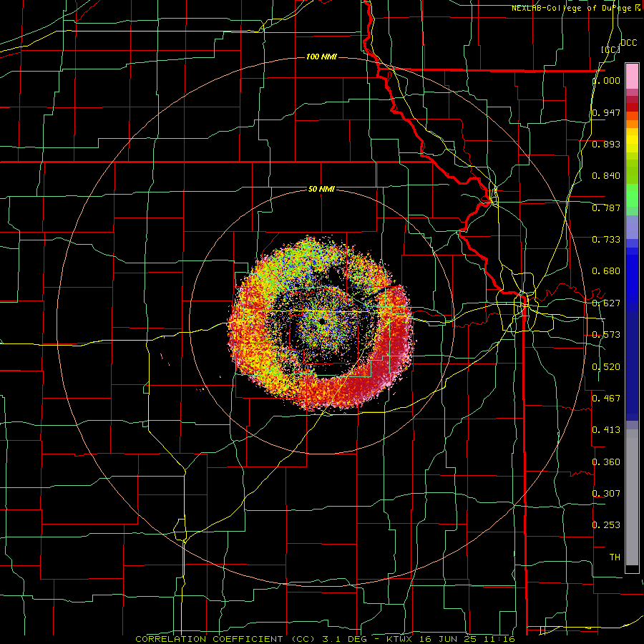
Task: Click the 0.840 color scale value
Action: (606, 176)
